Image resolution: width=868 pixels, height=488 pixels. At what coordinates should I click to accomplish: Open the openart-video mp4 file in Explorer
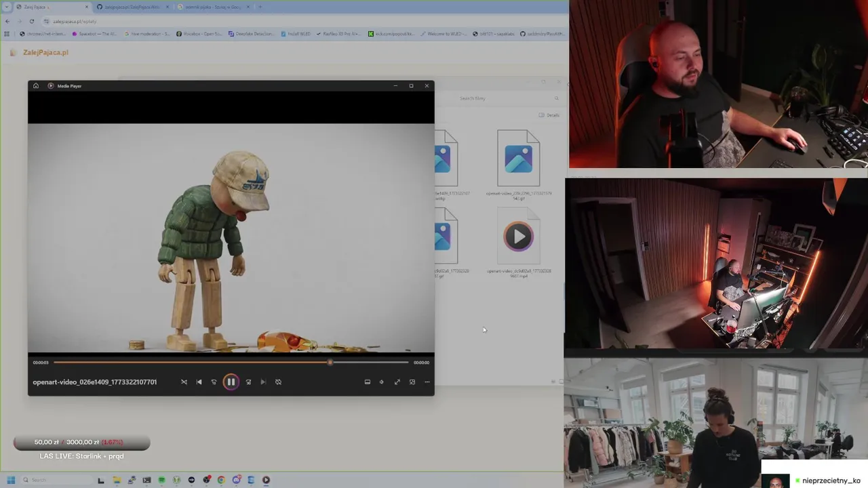(519, 244)
